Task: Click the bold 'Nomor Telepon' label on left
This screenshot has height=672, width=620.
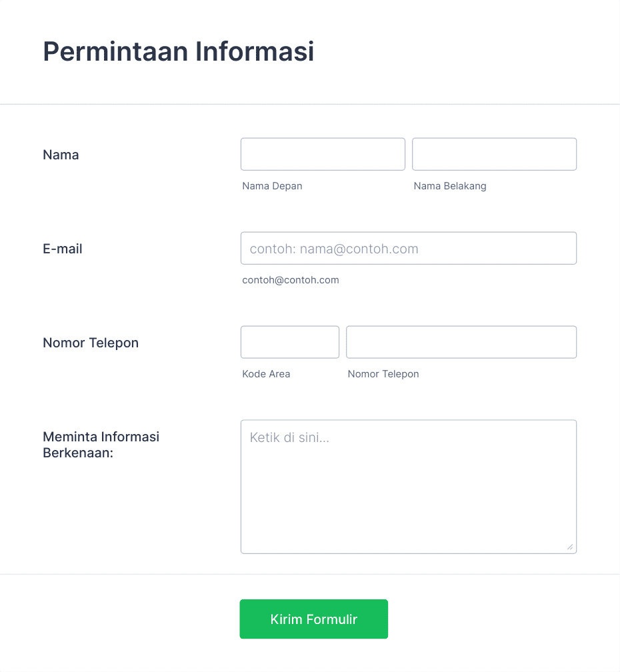Action: click(91, 343)
